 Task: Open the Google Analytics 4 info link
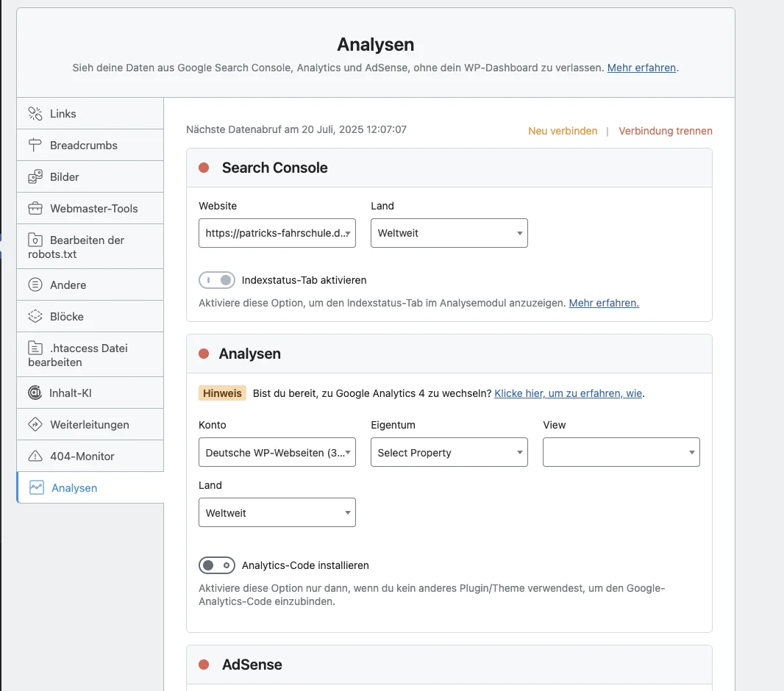(x=569, y=393)
